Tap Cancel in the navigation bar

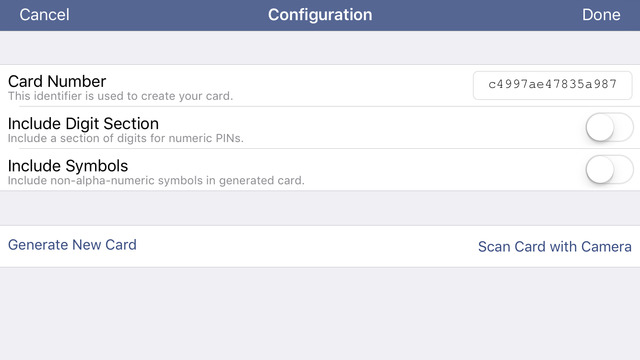click(x=44, y=15)
